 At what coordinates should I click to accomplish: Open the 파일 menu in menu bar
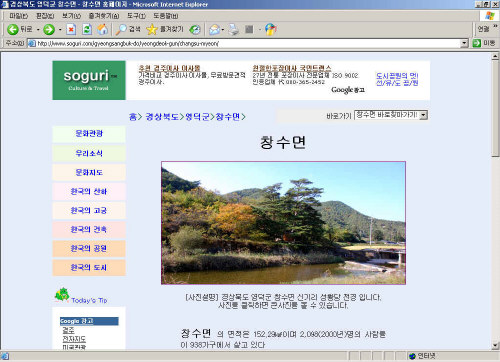pyautogui.click(x=18, y=16)
